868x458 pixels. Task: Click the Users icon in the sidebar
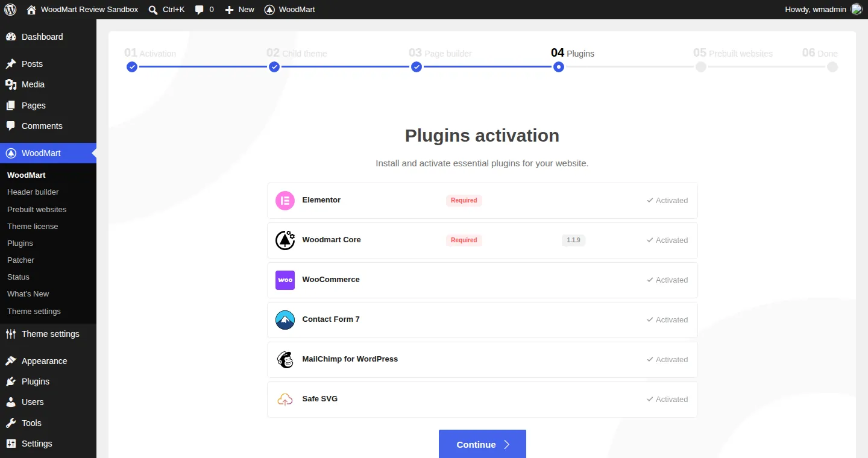point(11,402)
